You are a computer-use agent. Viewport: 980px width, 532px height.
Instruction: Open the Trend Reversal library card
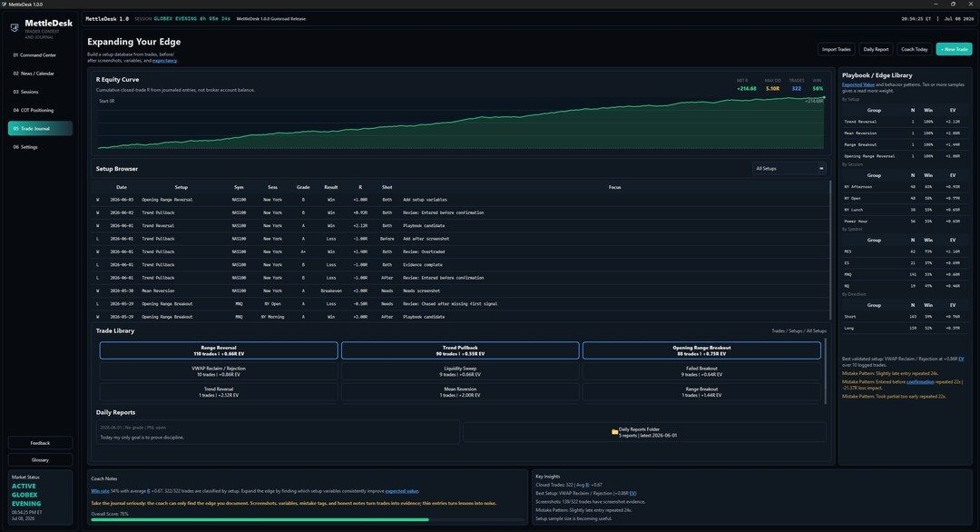(219, 392)
